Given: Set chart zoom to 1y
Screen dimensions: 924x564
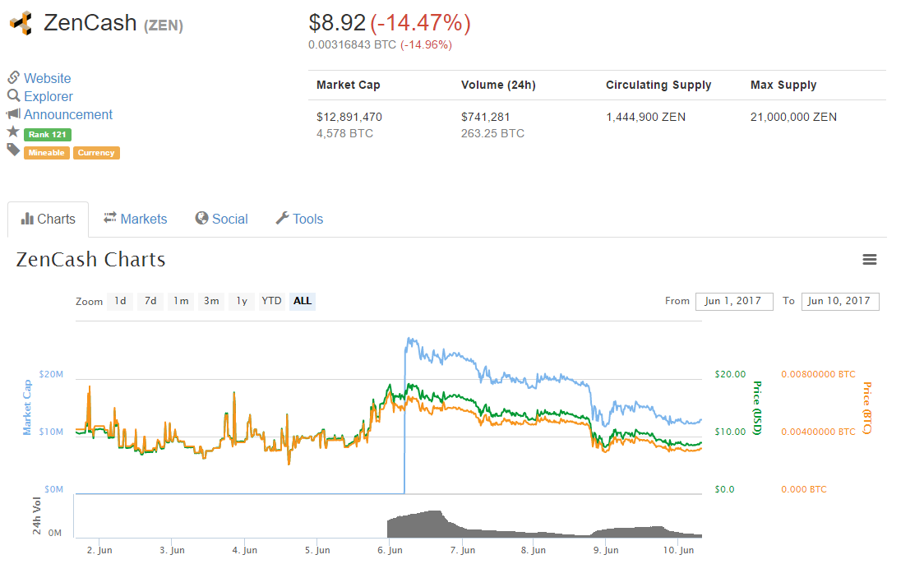Looking at the screenshot, I should click(x=243, y=301).
